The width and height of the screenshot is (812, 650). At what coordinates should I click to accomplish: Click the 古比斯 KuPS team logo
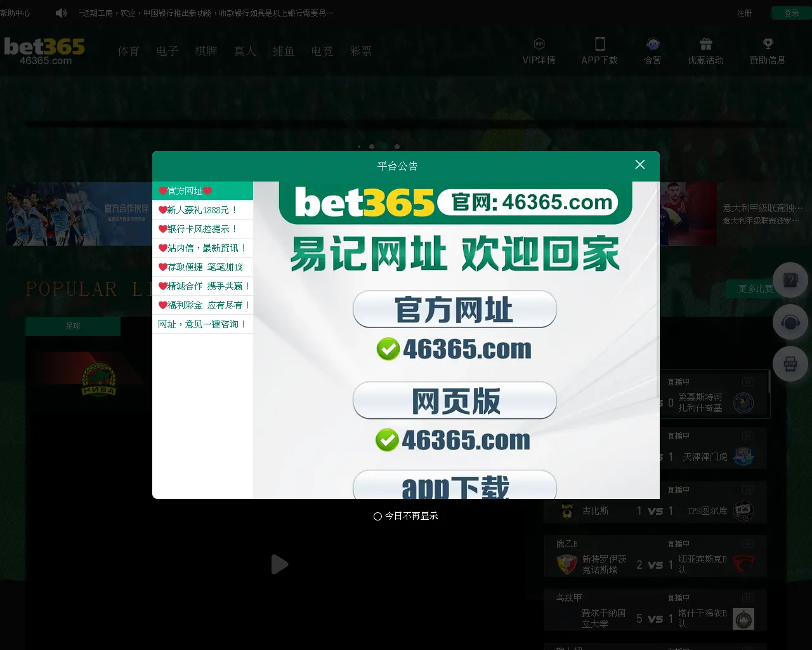coord(566,510)
